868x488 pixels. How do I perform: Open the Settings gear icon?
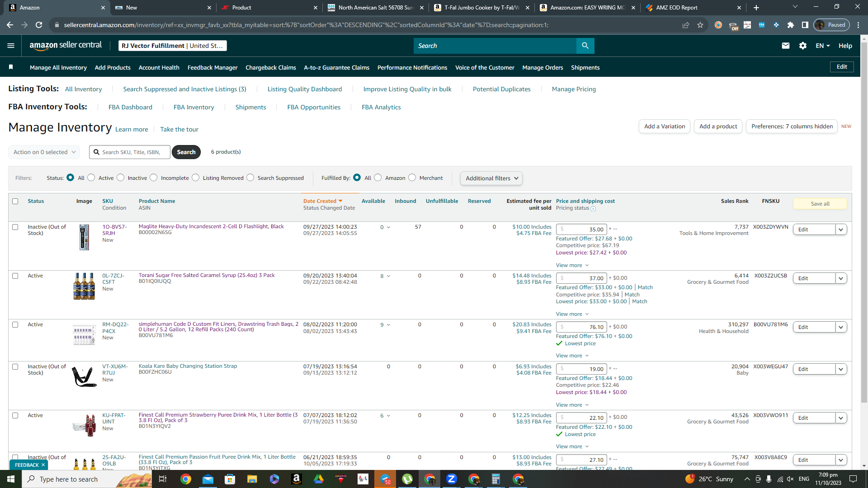pos(803,46)
